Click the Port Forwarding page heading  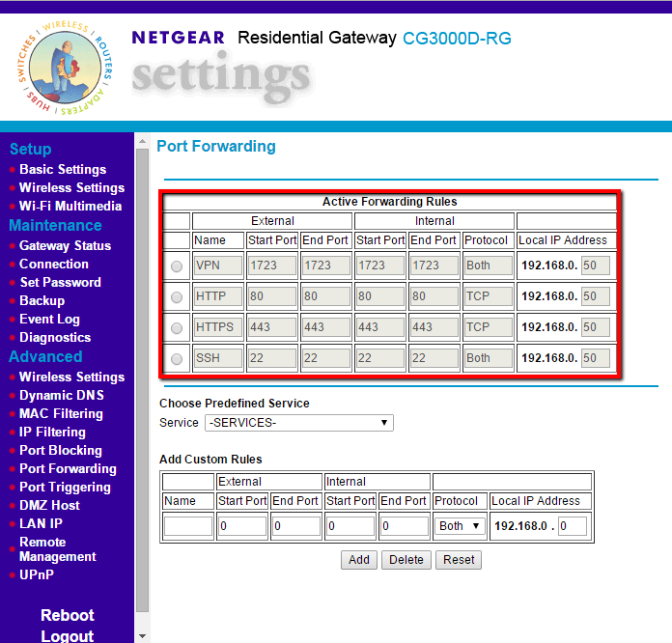[x=216, y=146]
